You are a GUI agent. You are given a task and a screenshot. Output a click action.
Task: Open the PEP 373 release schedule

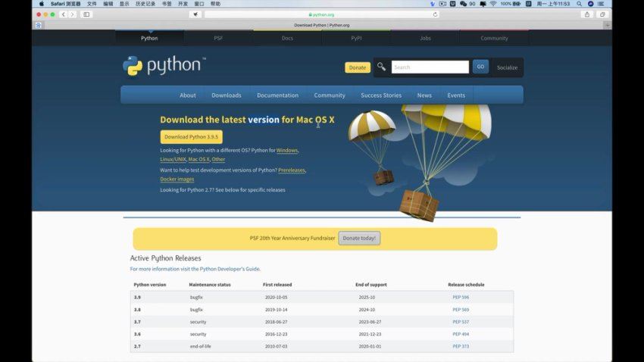[461, 346]
